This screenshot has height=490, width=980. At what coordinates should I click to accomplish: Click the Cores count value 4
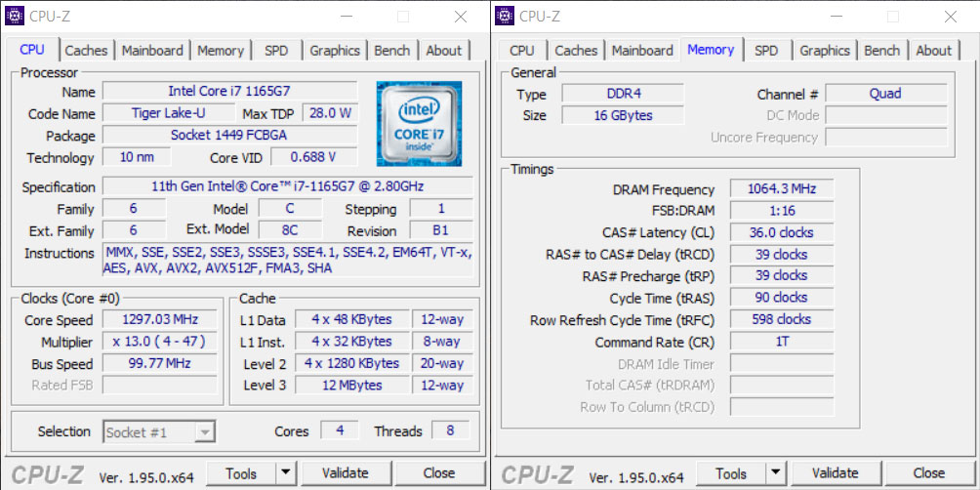click(x=340, y=430)
